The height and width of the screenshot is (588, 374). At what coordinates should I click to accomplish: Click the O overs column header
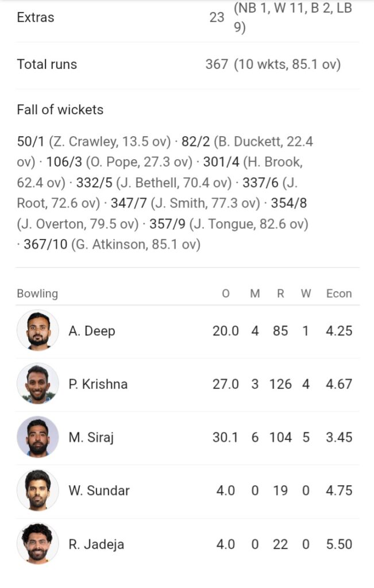coord(225,293)
